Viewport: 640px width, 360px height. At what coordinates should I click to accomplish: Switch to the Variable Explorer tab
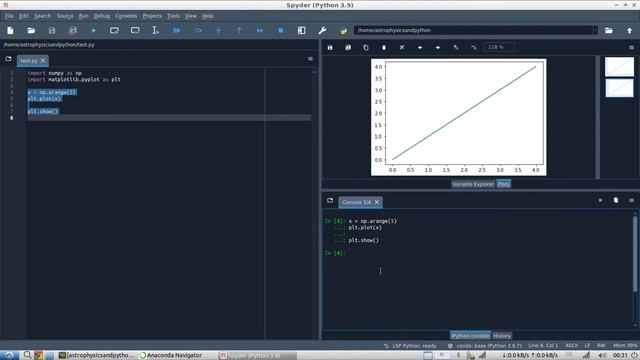coord(473,184)
